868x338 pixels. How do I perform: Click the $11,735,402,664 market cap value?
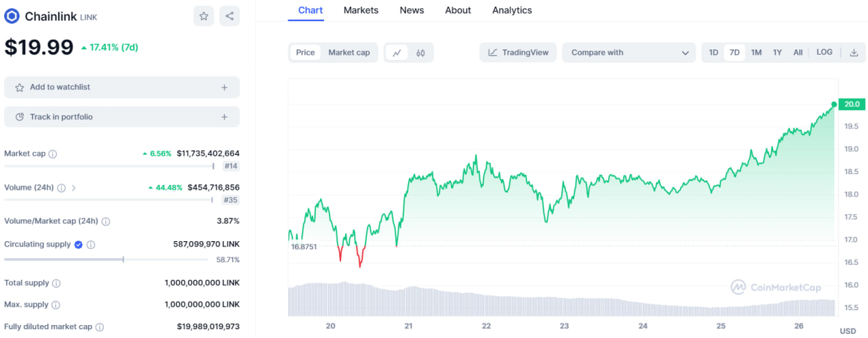[208, 154]
